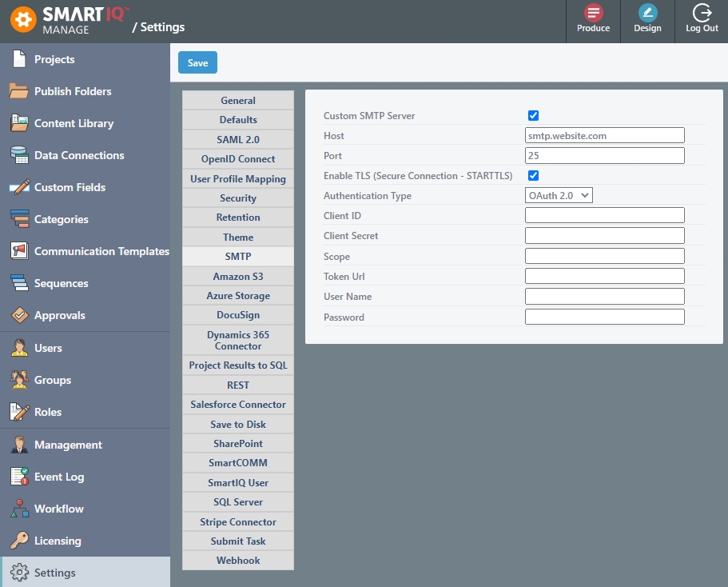This screenshot has height=587, width=728.
Task: Open the SAML 2.0 tab
Action: (x=238, y=139)
